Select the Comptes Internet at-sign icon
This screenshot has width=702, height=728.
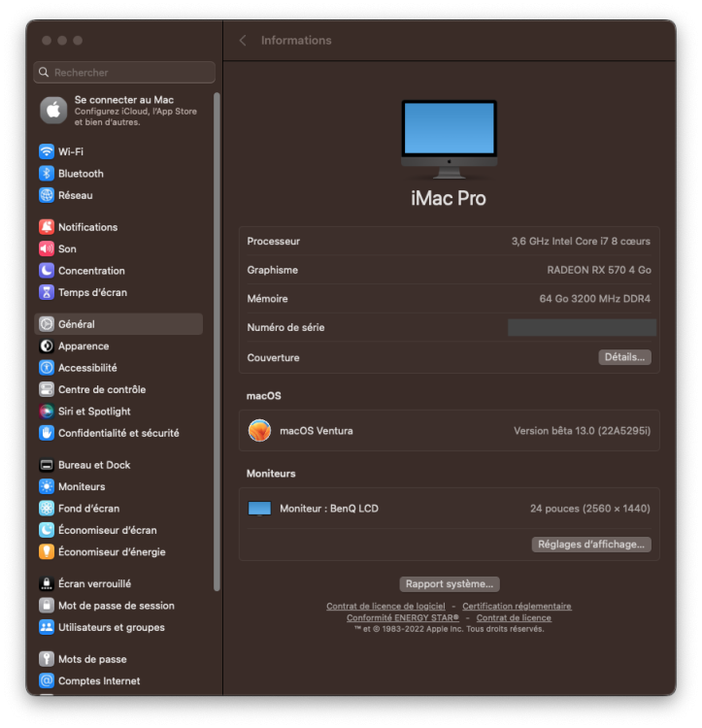47,680
